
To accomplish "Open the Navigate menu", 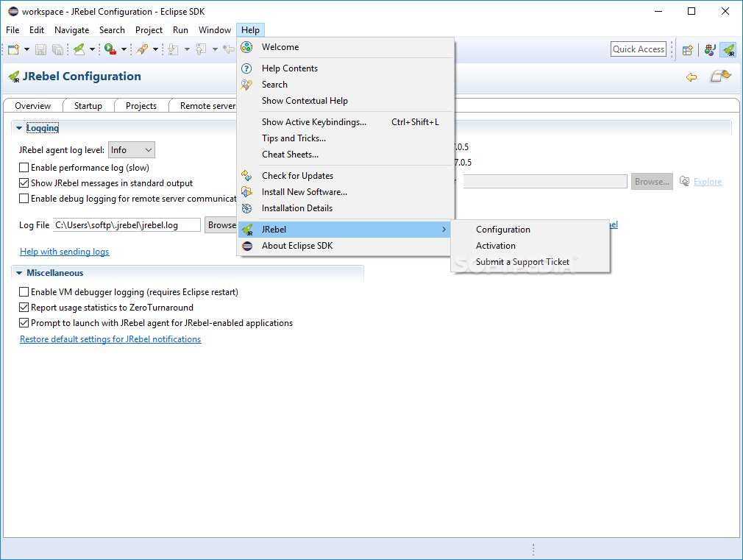I will 71,30.
